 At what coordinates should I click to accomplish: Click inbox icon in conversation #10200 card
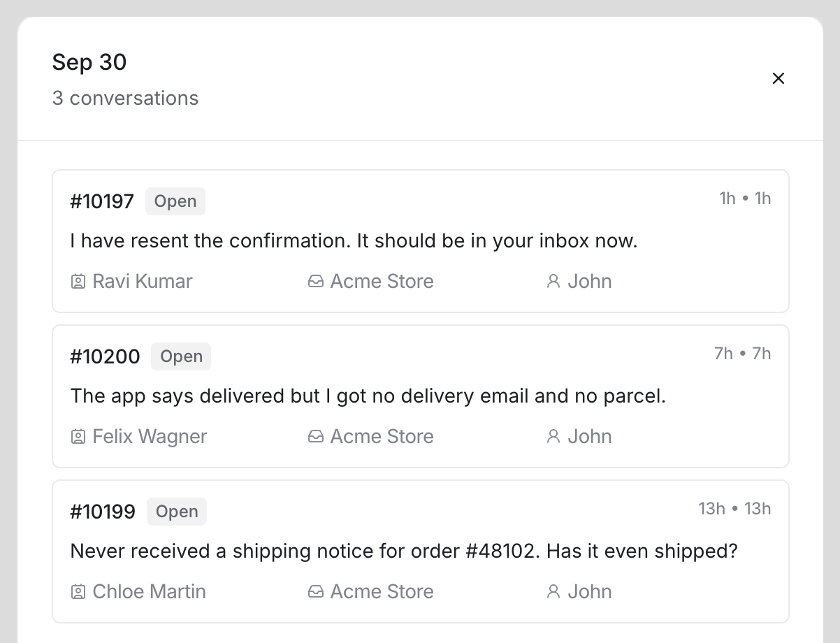[x=316, y=437]
